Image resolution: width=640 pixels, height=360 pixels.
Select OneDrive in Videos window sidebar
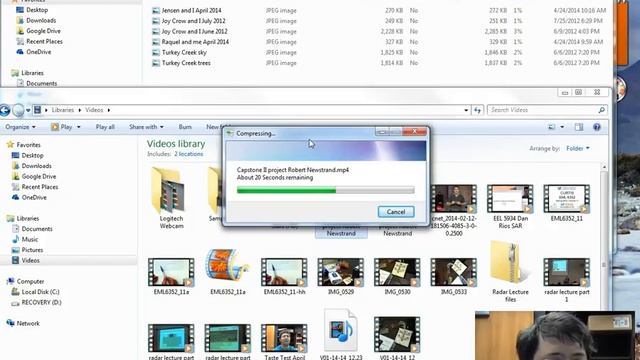[34, 197]
